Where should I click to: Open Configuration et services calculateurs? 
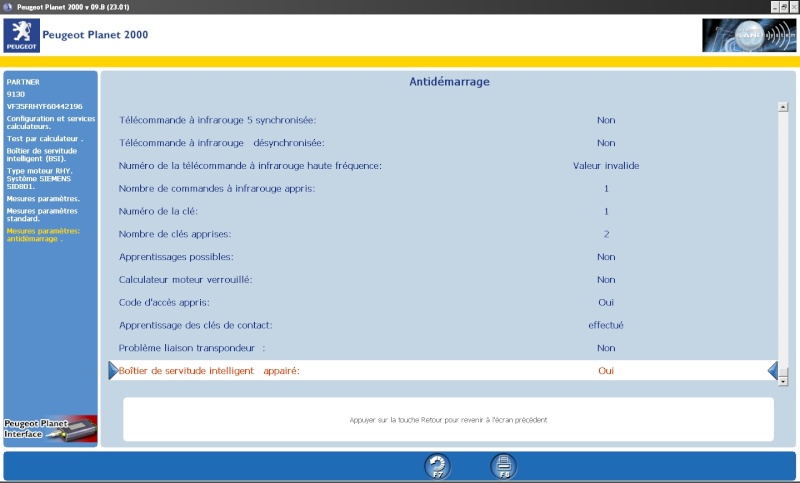tap(51, 122)
